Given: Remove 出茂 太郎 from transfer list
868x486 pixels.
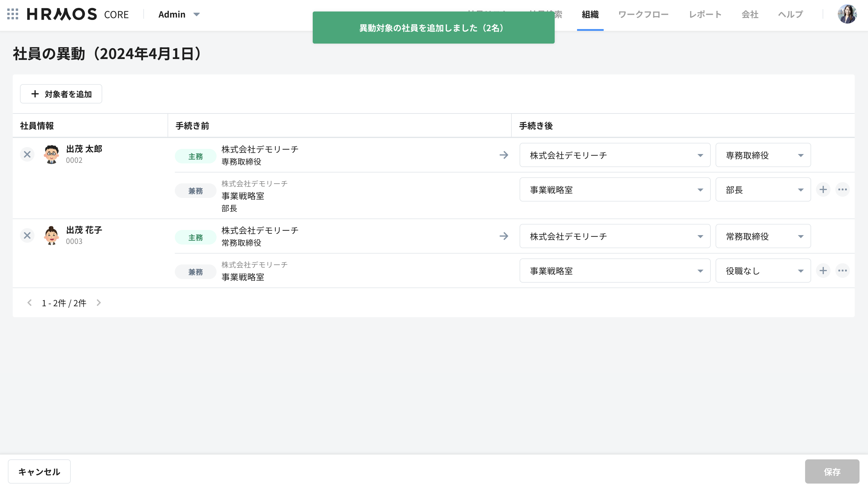Looking at the screenshot, I should [27, 154].
